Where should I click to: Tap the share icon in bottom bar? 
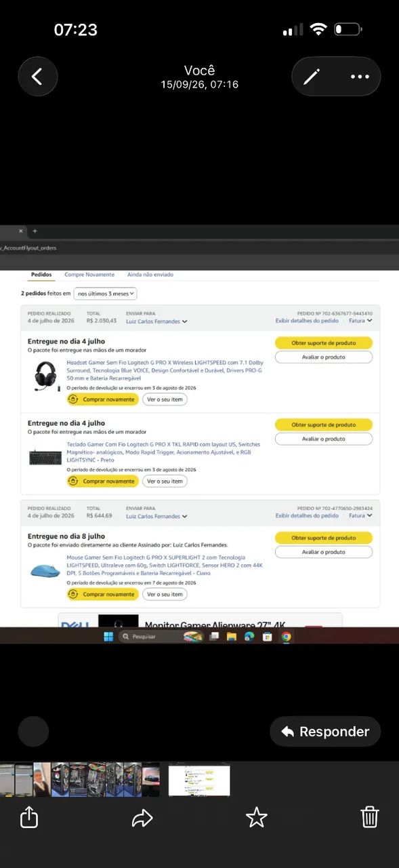pyautogui.click(x=29, y=817)
